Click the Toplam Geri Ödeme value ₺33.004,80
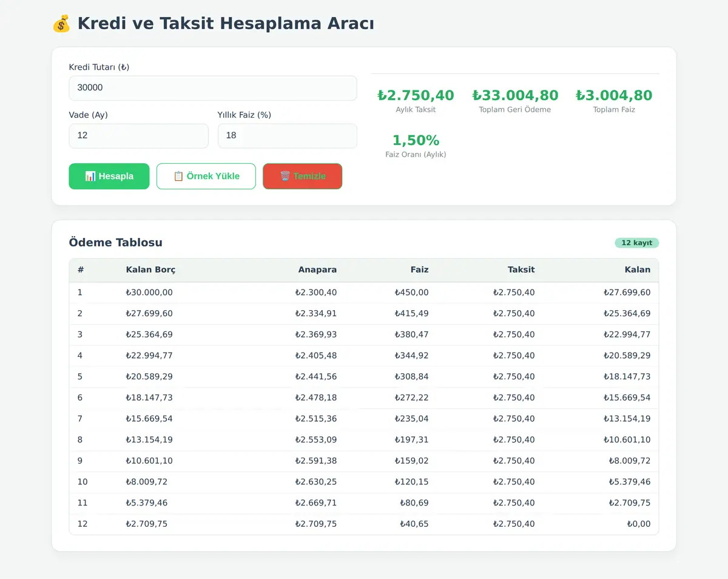Screen dimensions: 728x579 point(515,95)
